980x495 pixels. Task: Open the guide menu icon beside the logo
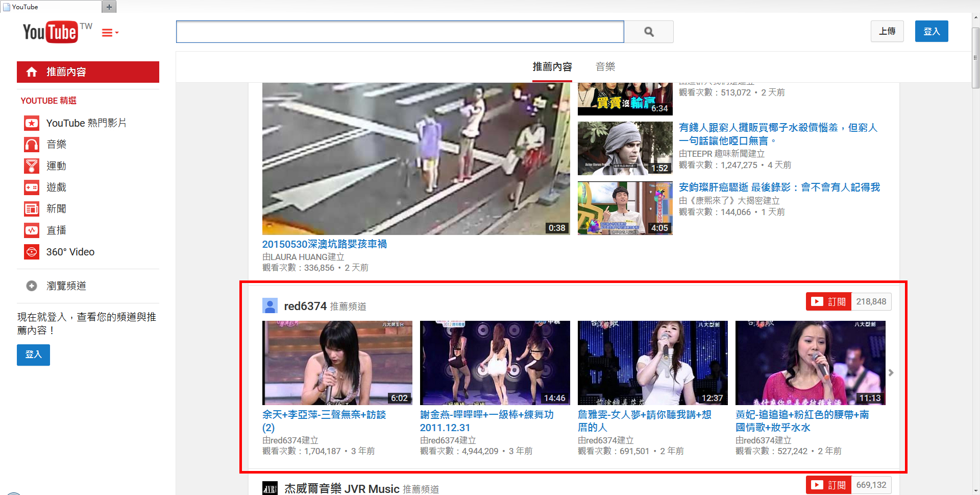tap(110, 33)
